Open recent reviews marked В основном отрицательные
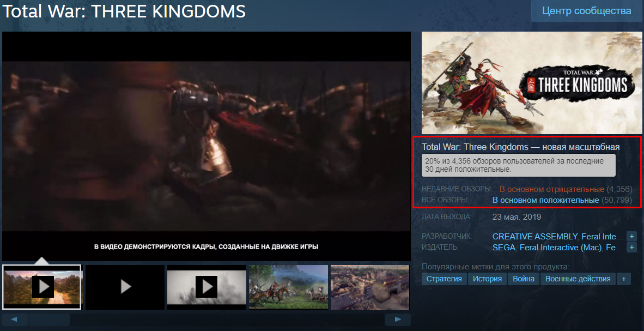Viewport: 644px width, 331px height. click(x=551, y=189)
